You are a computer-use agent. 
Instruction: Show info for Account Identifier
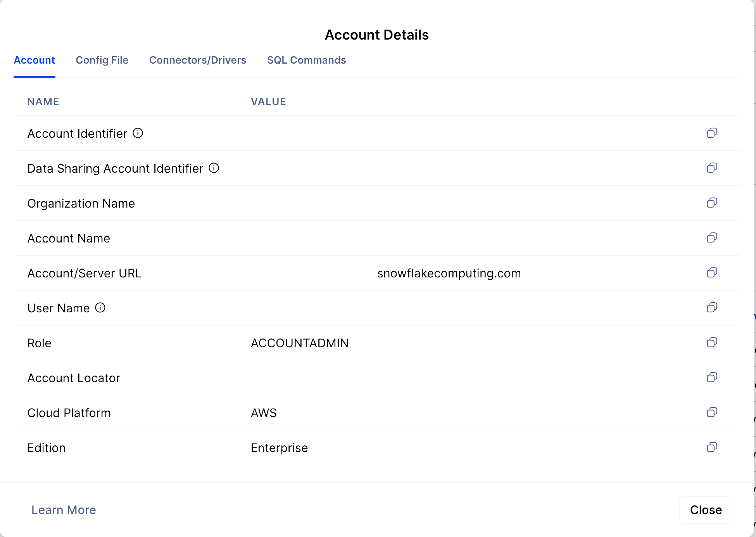[138, 133]
